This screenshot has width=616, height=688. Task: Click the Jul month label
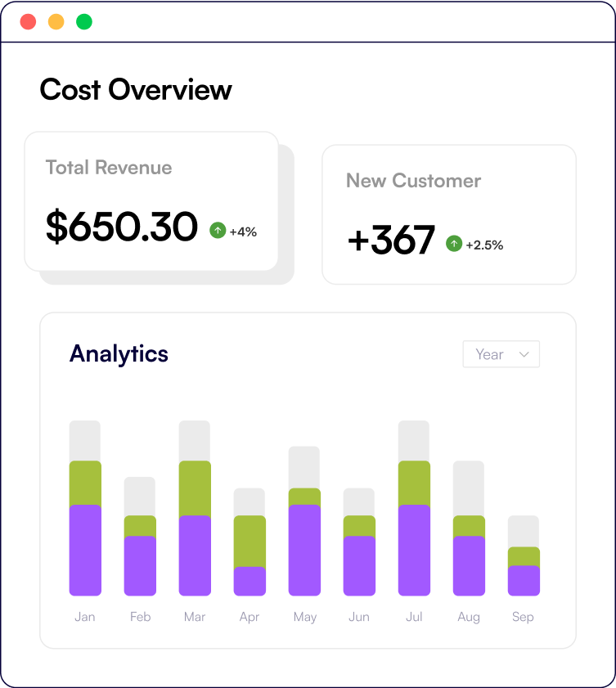click(x=414, y=617)
